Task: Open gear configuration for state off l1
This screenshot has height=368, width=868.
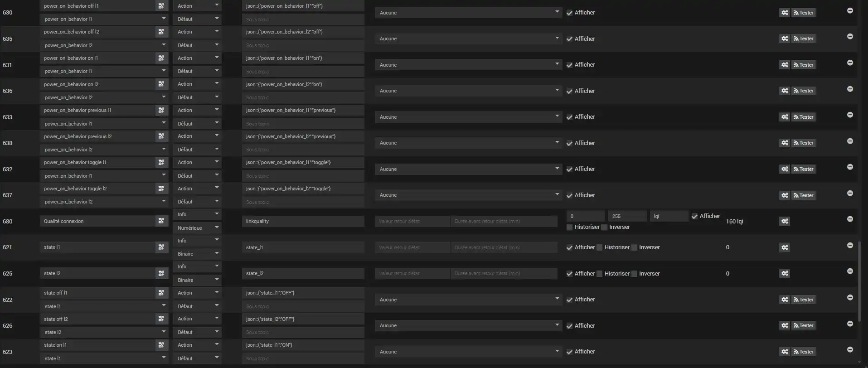Action: click(x=785, y=300)
